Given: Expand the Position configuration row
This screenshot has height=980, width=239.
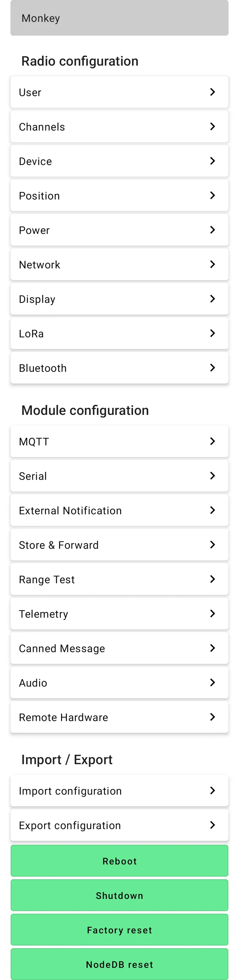Looking at the screenshot, I should (x=119, y=196).
